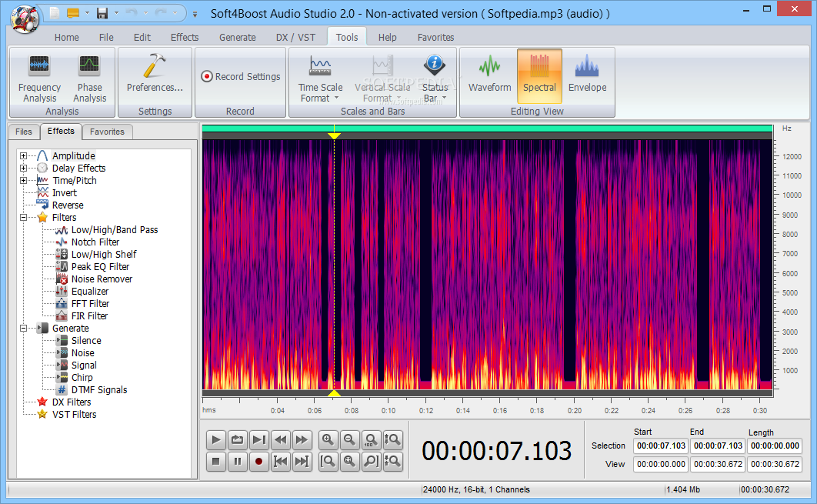Click the open folder icon in quick toolbar
The height and width of the screenshot is (504, 817).
[x=73, y=13]
